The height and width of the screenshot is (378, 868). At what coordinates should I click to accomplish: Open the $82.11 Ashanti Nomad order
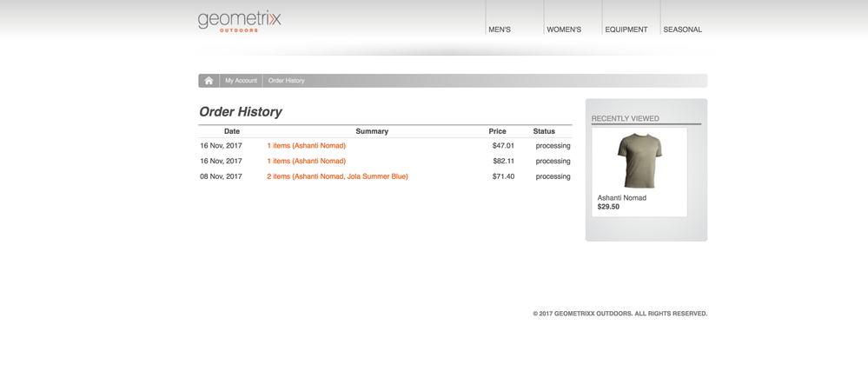pyautogui.click(x=306, y=162)
